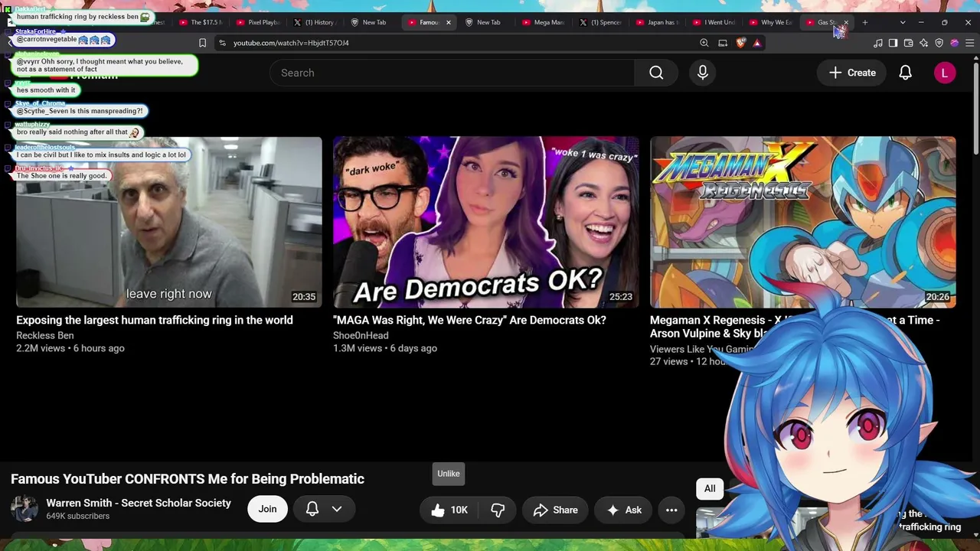Toggle the dislike thumbs-down button
Screen dimensions: 980x551
tap(498, 510)
